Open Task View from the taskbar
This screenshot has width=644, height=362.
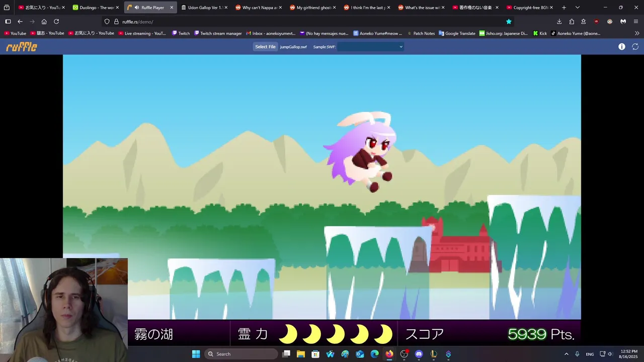pos(286,354)
